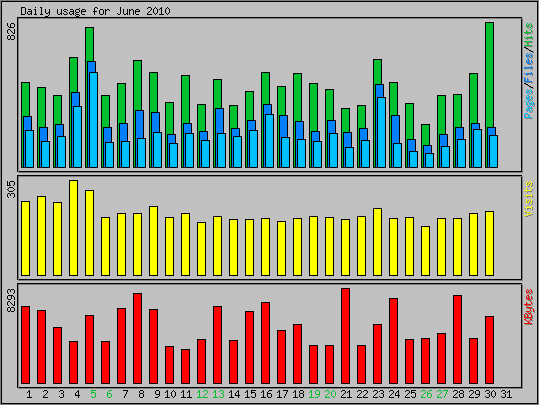Click the red KBytes bar for day 4
The image size is (539, 405).
tap(73, 362)
